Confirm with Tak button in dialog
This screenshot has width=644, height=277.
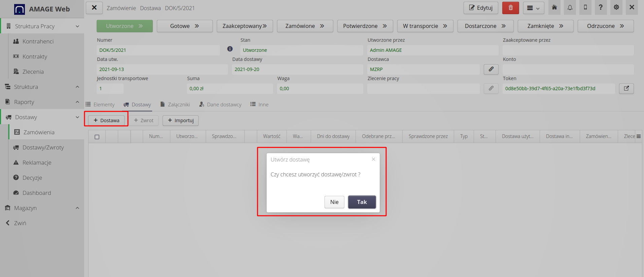tap(362, 202)
